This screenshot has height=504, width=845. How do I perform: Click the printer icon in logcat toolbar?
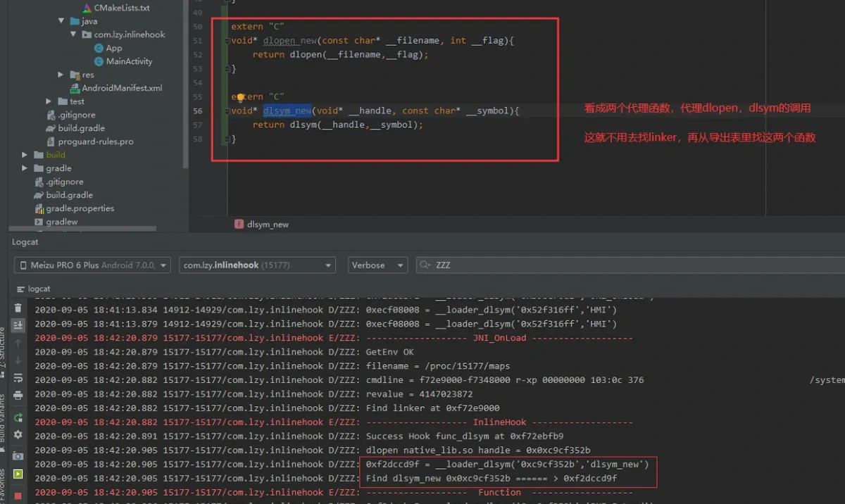click(x=18, y=396)
